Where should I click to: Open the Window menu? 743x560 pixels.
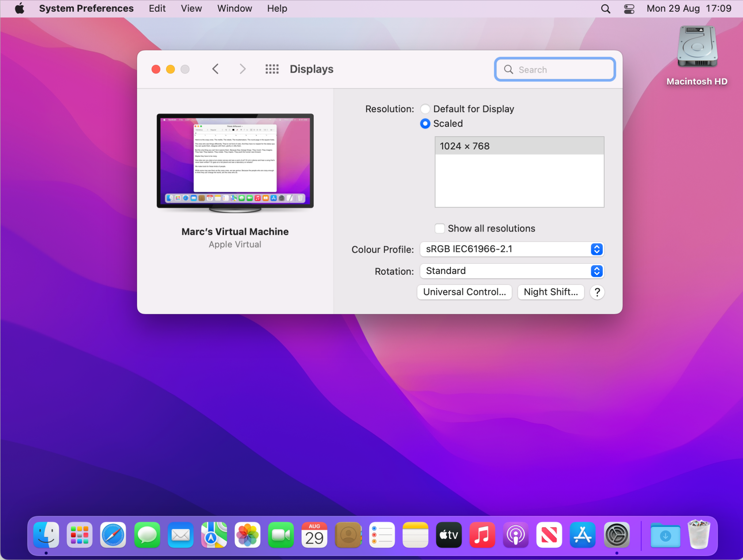pyautogui.click(x=235, y=8)
